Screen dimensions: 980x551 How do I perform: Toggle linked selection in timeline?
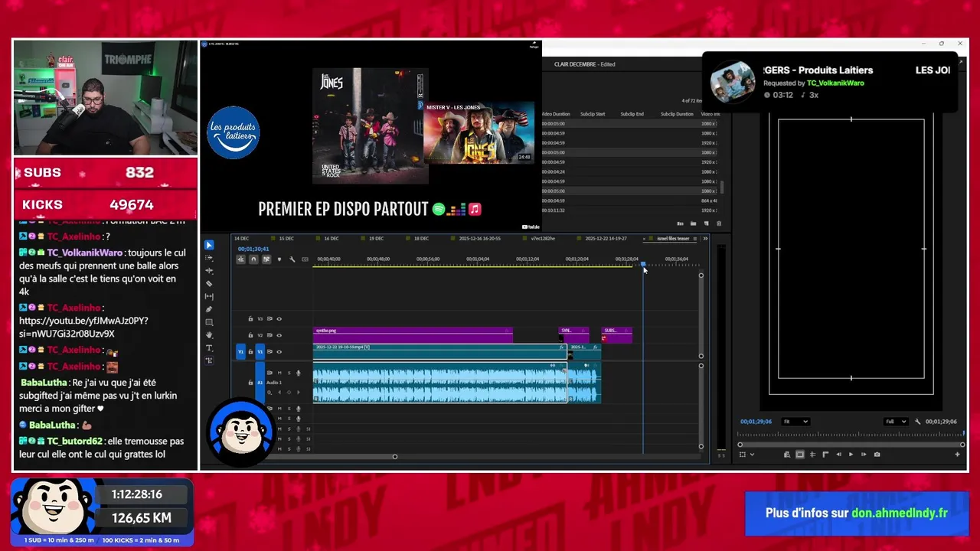click(266, 259)
